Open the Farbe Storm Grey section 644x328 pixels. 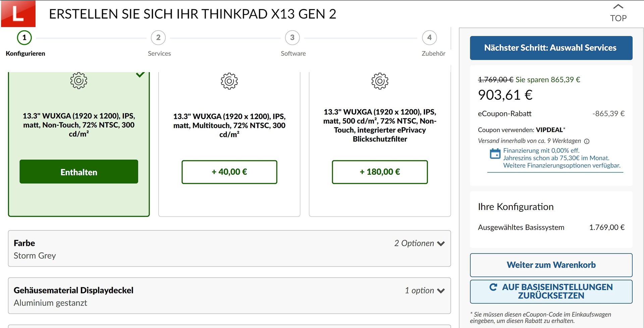[229, 249]
